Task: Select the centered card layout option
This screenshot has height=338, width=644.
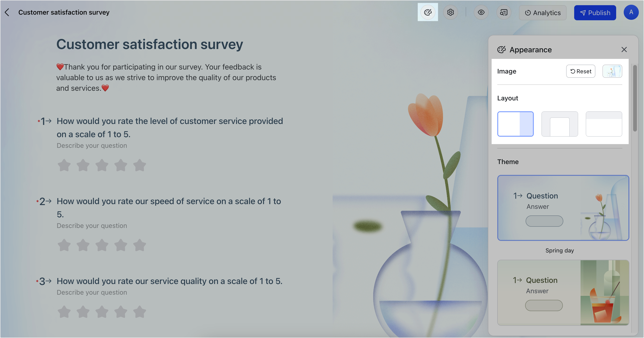Action: tap(560, 124)
